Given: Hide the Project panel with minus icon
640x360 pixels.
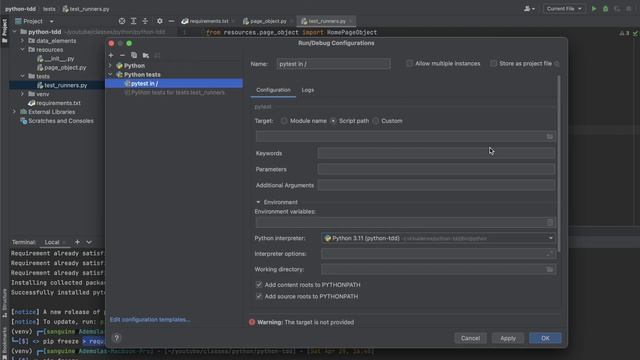Looking at the screenshot, I should 171,21.
